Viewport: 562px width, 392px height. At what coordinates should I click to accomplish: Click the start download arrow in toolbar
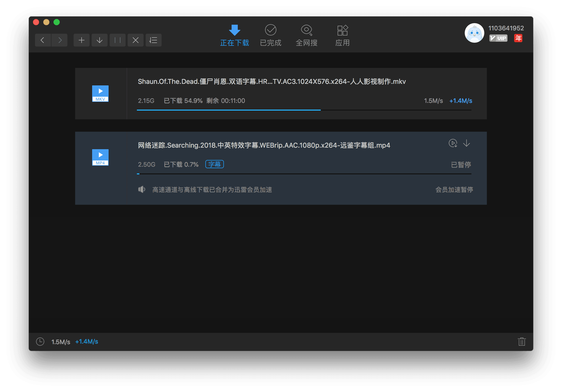coord(99,40)
